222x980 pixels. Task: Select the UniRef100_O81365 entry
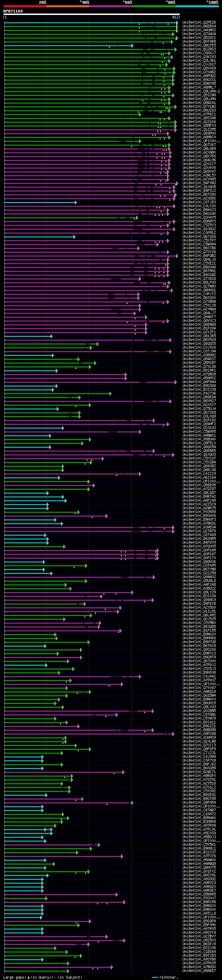(x=199, y=336)
